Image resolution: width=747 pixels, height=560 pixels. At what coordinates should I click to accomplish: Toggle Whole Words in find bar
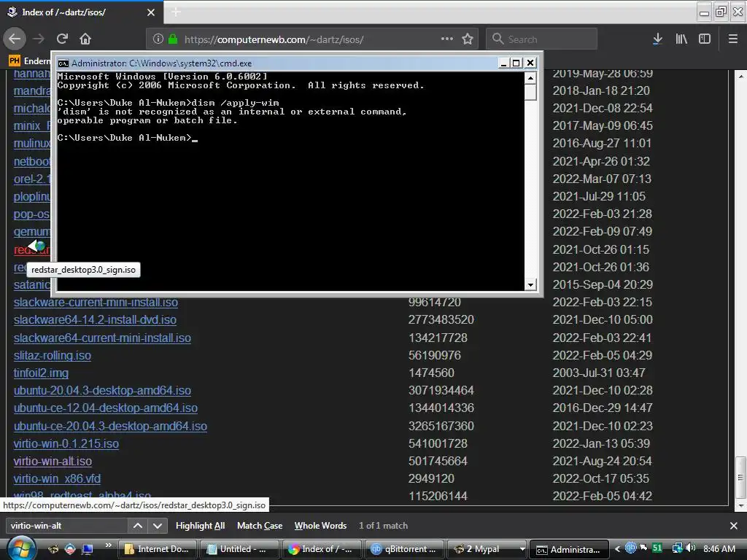(320, 526)
